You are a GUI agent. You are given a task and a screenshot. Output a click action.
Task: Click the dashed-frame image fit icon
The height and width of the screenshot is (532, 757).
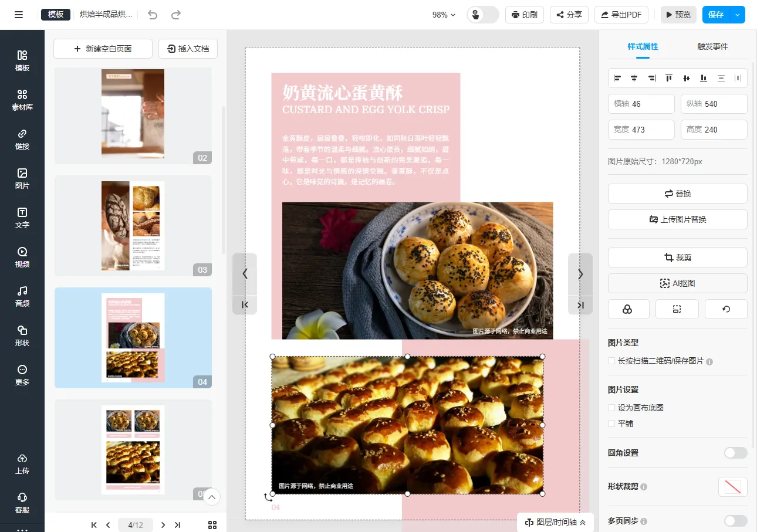coord(677,309)
